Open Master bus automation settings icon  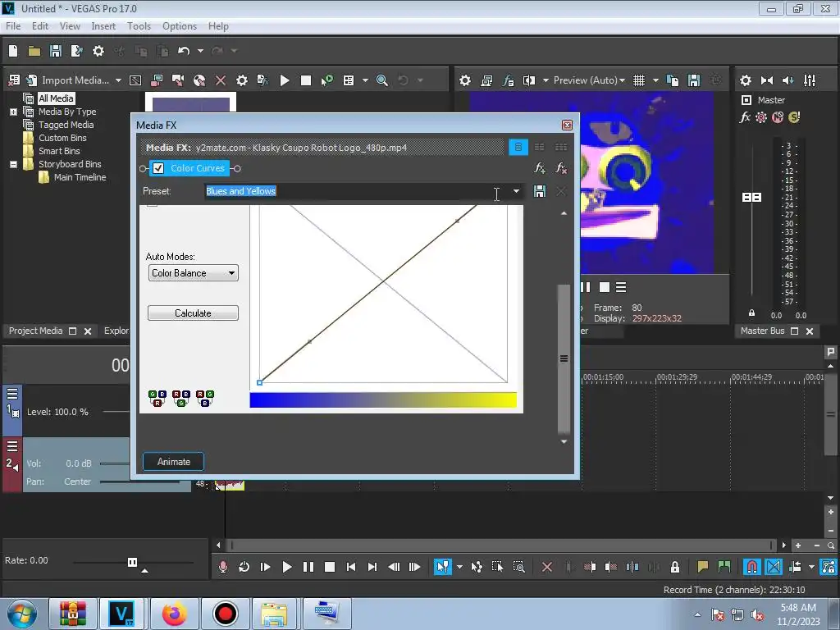[761, 117]
